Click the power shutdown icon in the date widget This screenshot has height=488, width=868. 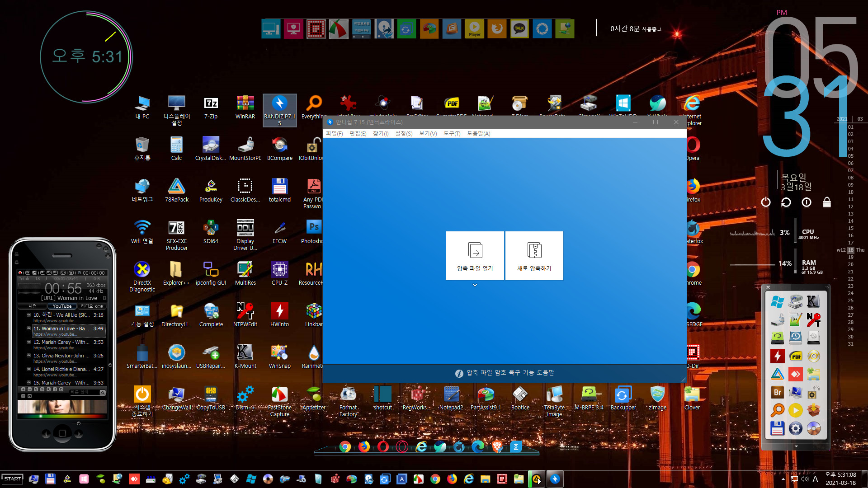(765, 202)
